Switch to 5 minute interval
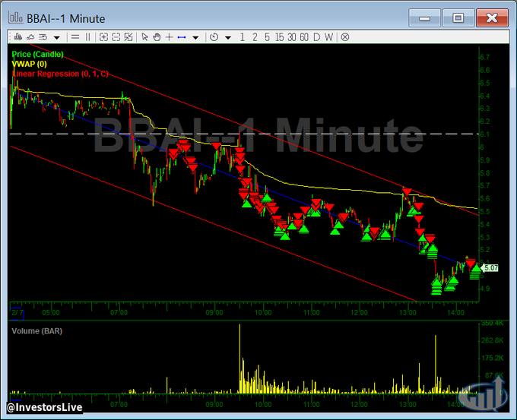517x420 pixels. pyautogui.click(x=267, y=37)
